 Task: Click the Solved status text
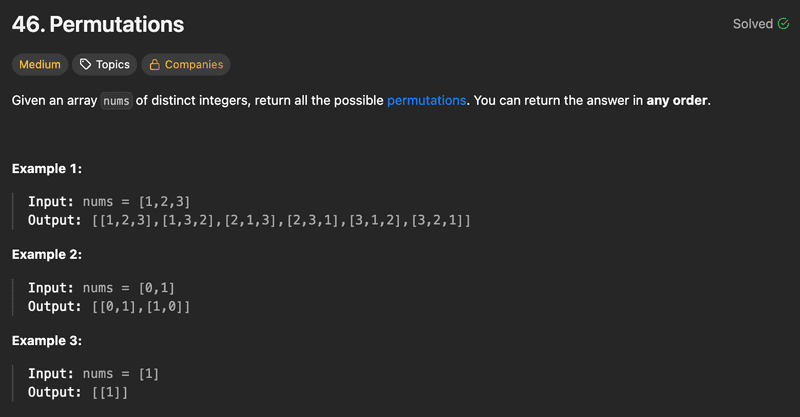click(752, 24)
